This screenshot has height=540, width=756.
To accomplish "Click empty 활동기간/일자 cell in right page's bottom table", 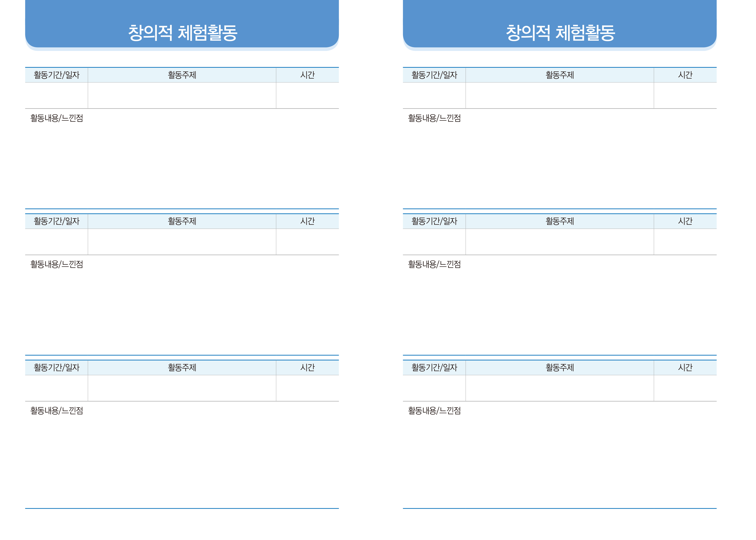I will coord(434,388).
